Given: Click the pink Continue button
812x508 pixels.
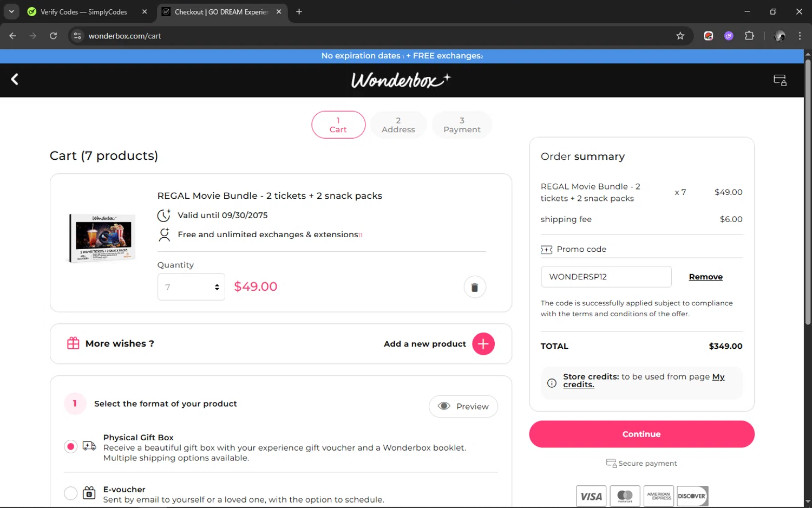Looking at the screenshot, I should click(x=641, y=434).
